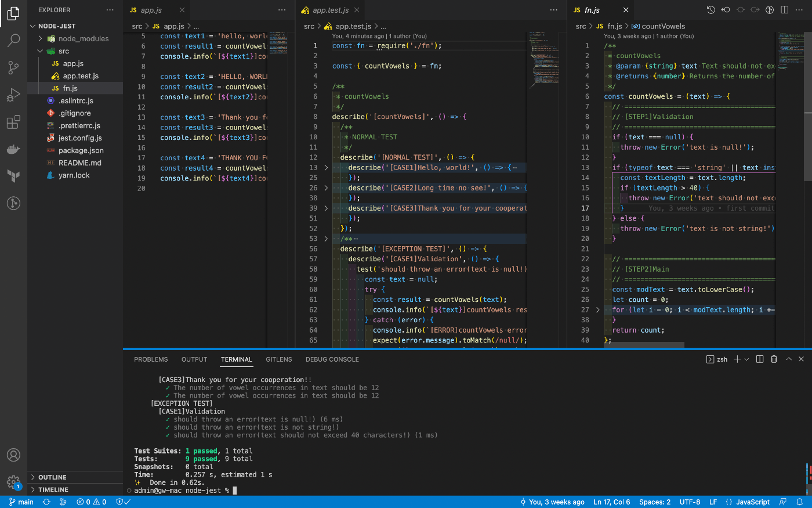
Task: Open the Source Control view
Action: point(13,67)
